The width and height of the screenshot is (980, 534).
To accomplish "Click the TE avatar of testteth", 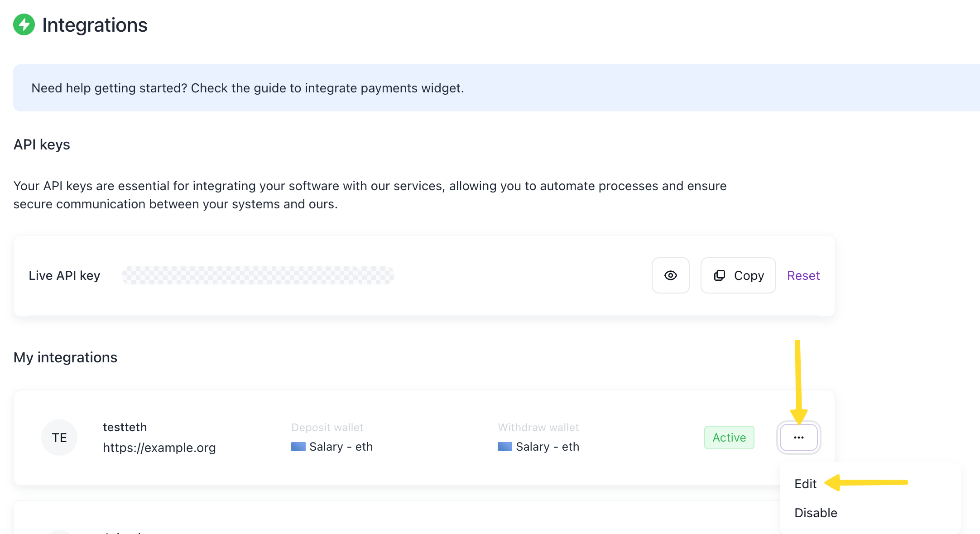I will coord(59,438).
